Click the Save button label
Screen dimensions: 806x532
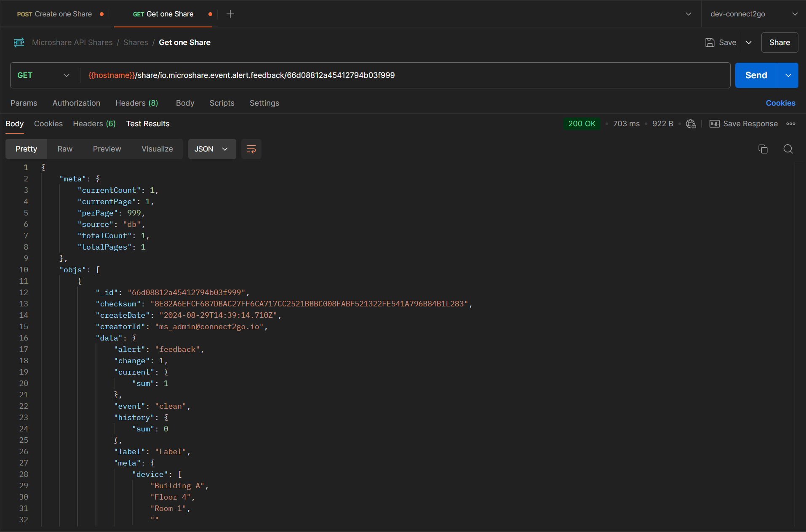click(x=727, y=43)
